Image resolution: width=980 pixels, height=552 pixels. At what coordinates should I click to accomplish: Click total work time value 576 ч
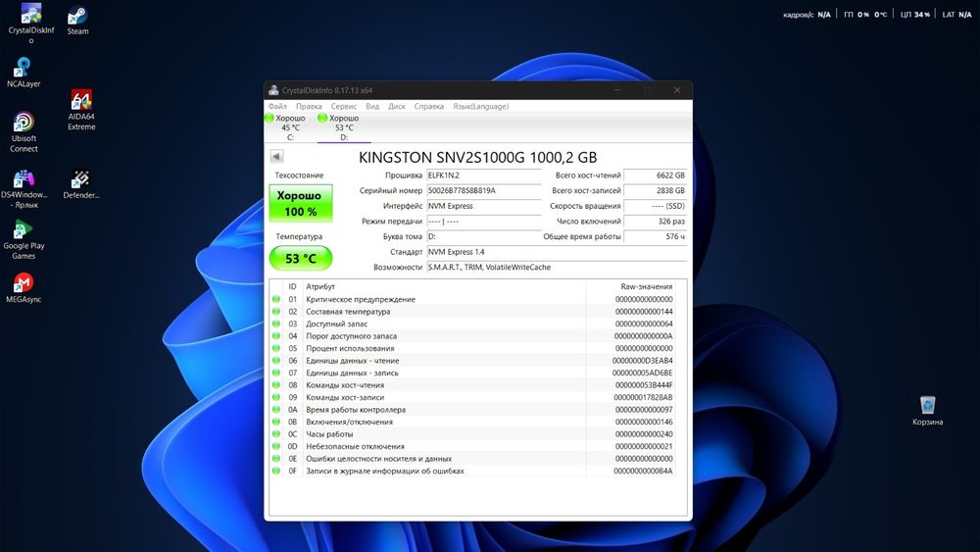[655, 236]
